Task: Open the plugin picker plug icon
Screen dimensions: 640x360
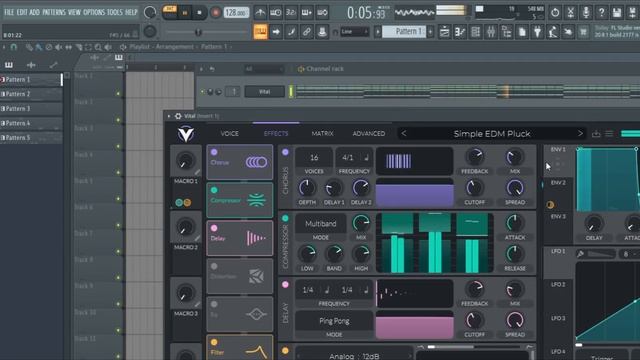Action: [538, 32]
